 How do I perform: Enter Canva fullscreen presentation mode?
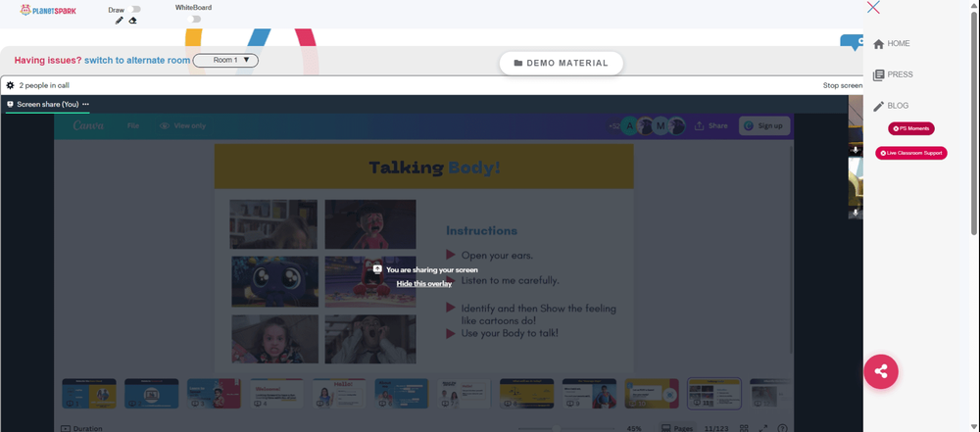pos(763,429)
